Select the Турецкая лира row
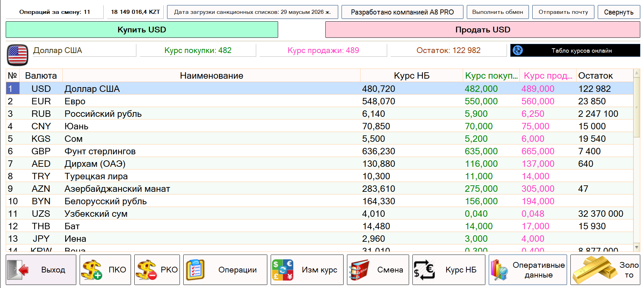 point(320,176)
